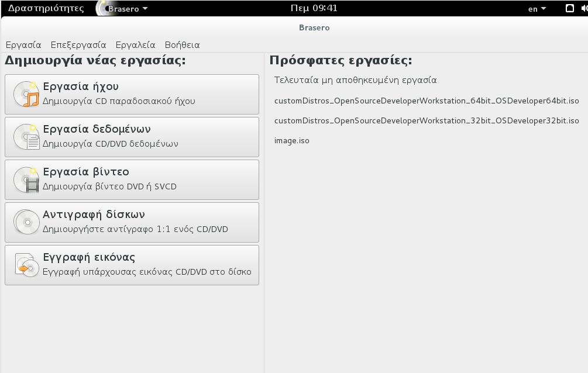Click subtitle Δημιουργία βίντεο DVD ή SVCD
This screenshot has height=373, width=588.
(x=109, y=186)
